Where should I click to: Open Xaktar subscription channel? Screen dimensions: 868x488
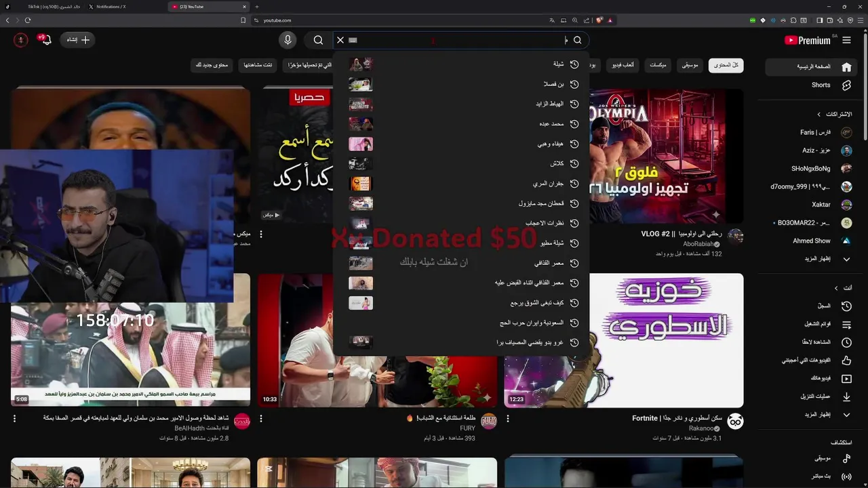810,205
